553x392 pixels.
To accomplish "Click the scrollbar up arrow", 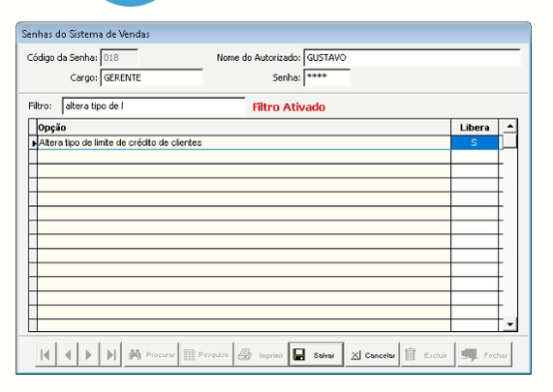I will tap(510, 126).
